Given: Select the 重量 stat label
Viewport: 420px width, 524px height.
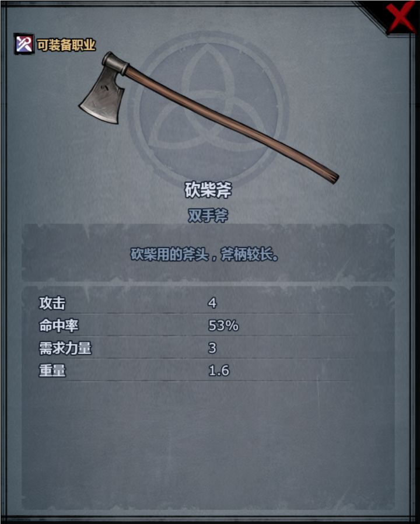Looking at the screenshot, I should click(52, 371).
